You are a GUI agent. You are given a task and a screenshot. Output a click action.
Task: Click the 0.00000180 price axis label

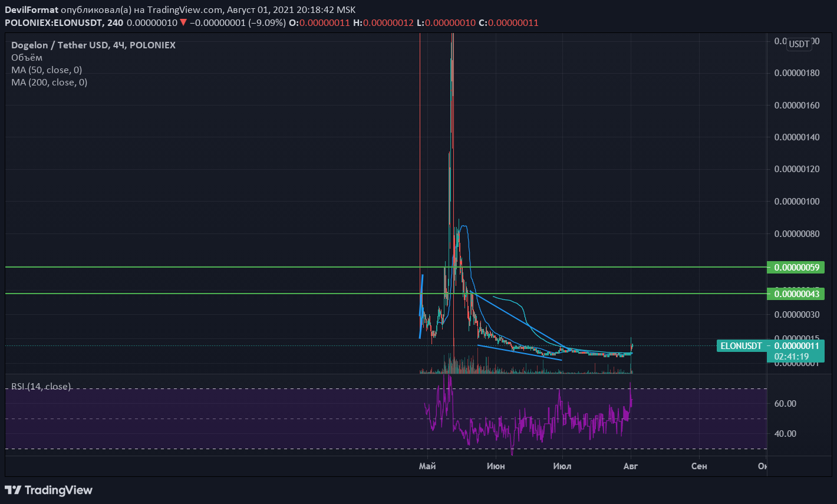pyautogui.click(x=796, y=73)
